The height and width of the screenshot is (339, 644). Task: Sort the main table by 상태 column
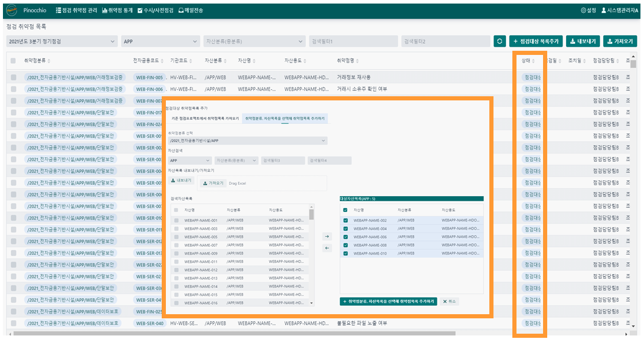tap(532, 61)
